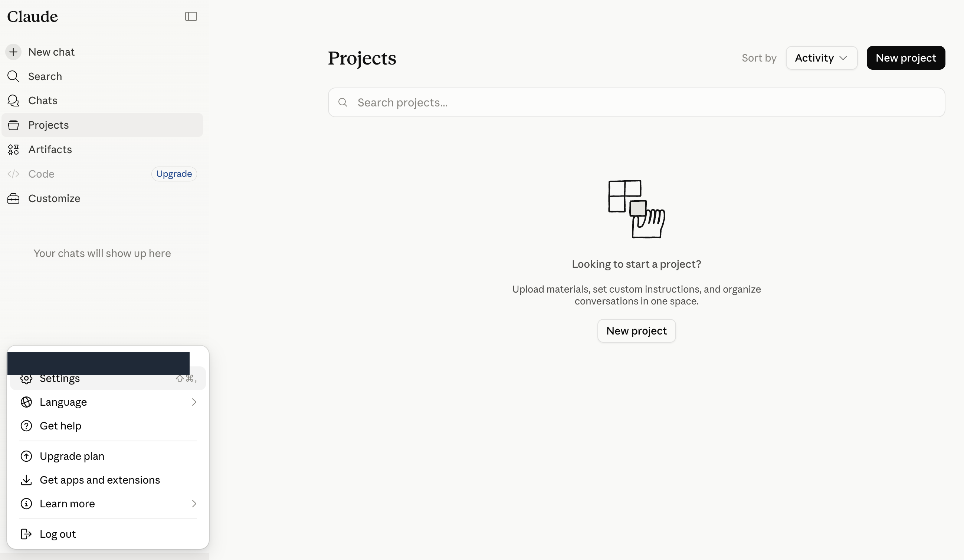Select Get apps and extensions

[x=108, y=480]
